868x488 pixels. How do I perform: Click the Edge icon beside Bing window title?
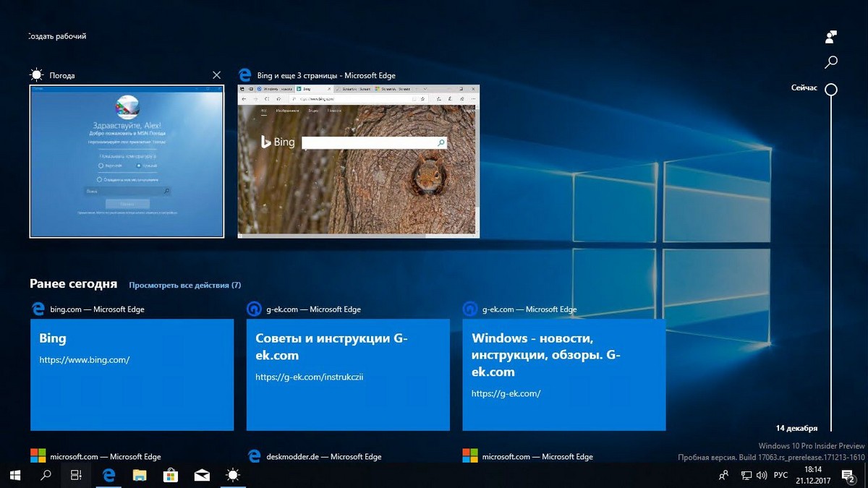tap(244, 75)
